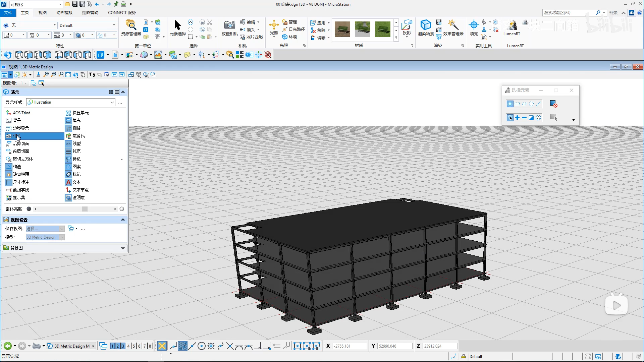The height and width of the screenshot is (362, 644).
Task: Open the Illustration display style dropdown
Action: [x=112, y=102]
